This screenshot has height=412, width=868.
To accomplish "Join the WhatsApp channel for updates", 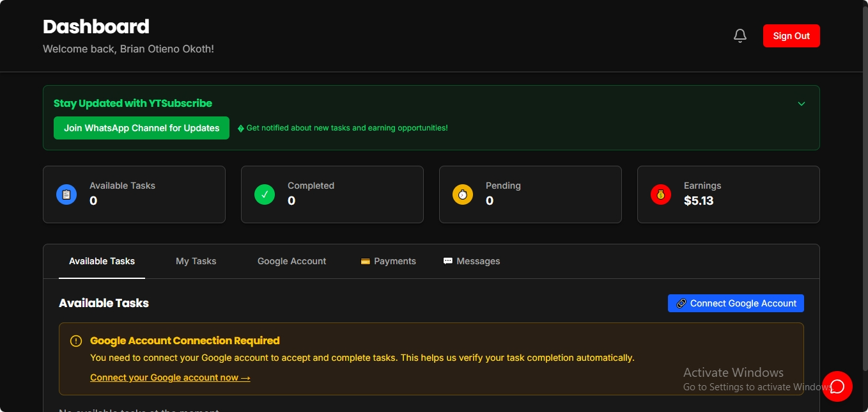I will click(x=141, y=128).
